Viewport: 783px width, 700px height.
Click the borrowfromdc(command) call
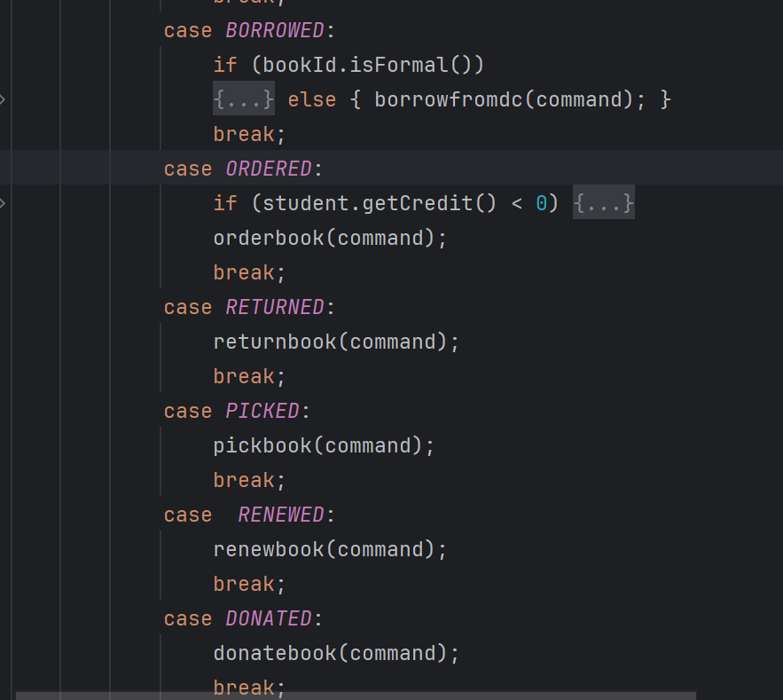coord(504,99)
